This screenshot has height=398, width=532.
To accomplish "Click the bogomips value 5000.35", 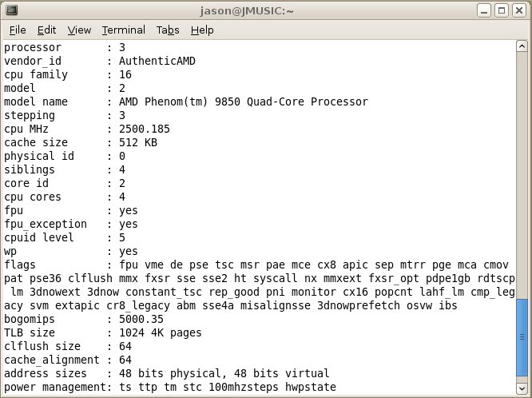I will click(141, 319).
